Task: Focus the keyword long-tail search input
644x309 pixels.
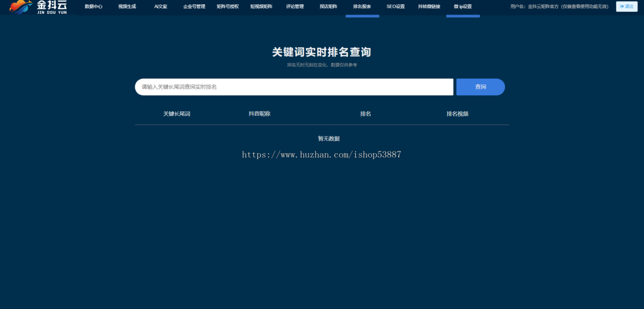Action: click(x=294, y=87)
